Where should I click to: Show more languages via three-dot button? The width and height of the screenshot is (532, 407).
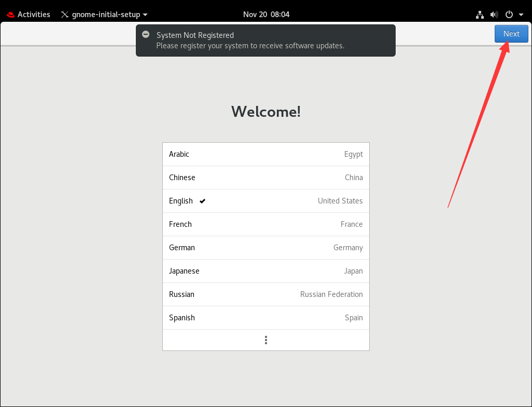tap(265, 340)
